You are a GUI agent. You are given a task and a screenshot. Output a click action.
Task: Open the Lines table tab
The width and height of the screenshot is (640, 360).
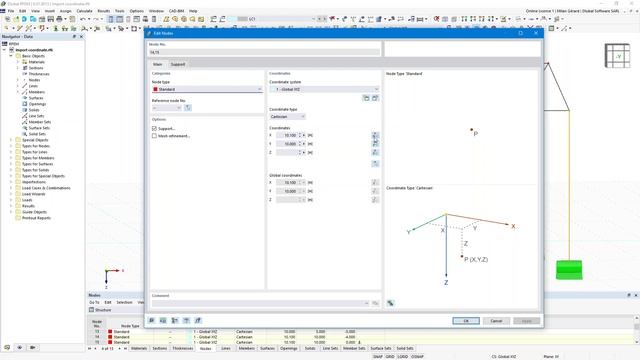pos(226,349)
